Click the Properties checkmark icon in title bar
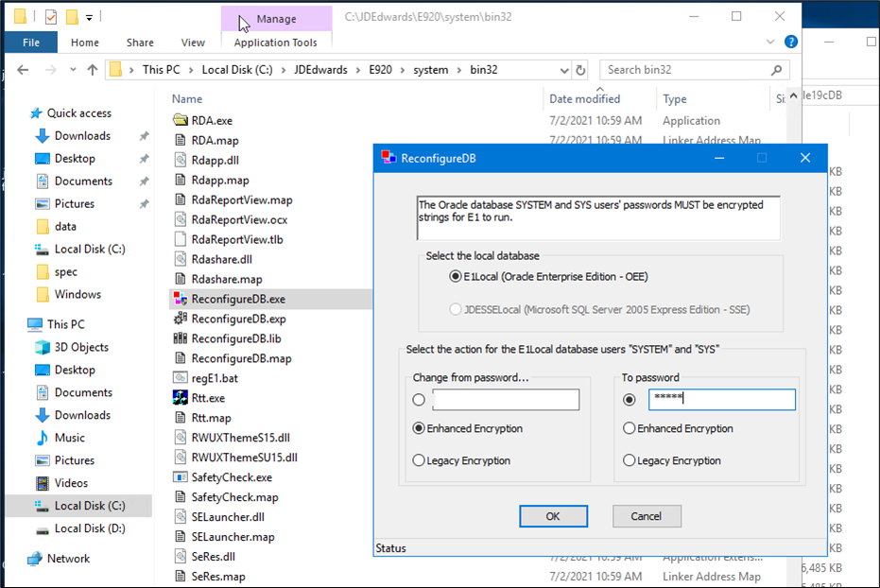The image size is (880, 588). point(50,17)
